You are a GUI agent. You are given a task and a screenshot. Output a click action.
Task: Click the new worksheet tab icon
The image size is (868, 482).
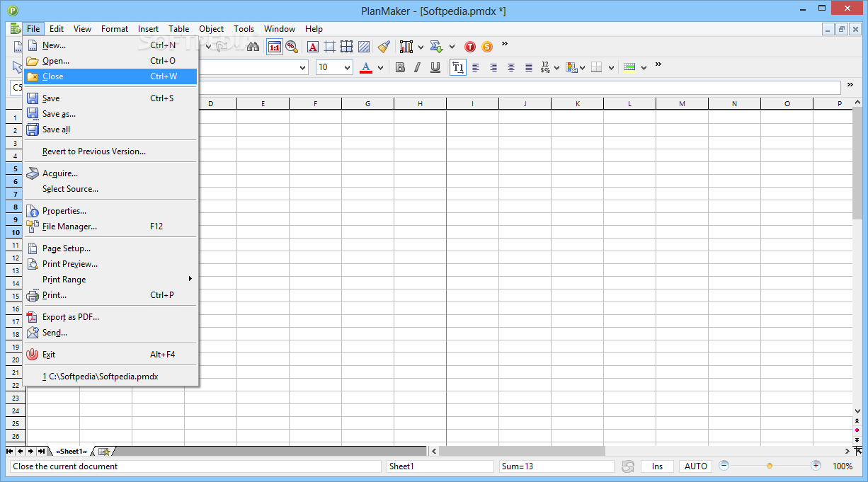104,451
